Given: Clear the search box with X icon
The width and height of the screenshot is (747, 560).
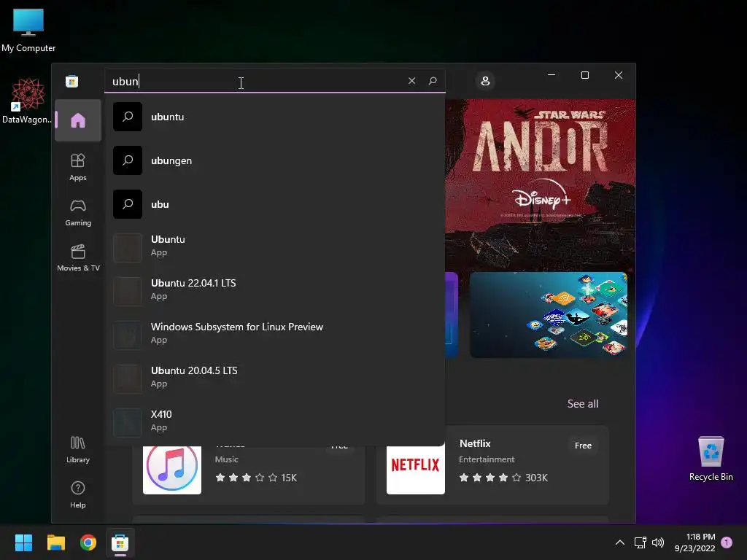Looking at the screenshot, I should 411,81.
